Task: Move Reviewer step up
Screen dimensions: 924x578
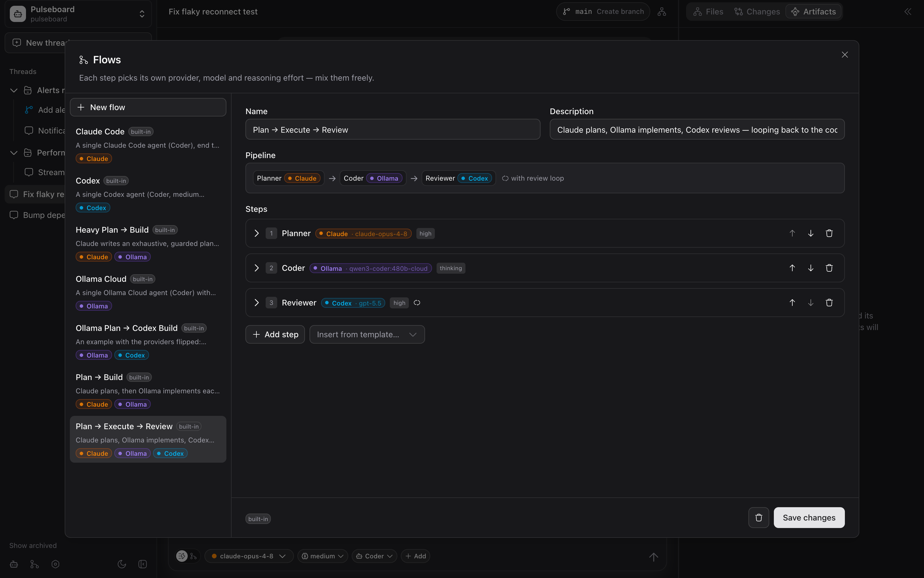Action: pyautogui.click(x=792, y=303)
